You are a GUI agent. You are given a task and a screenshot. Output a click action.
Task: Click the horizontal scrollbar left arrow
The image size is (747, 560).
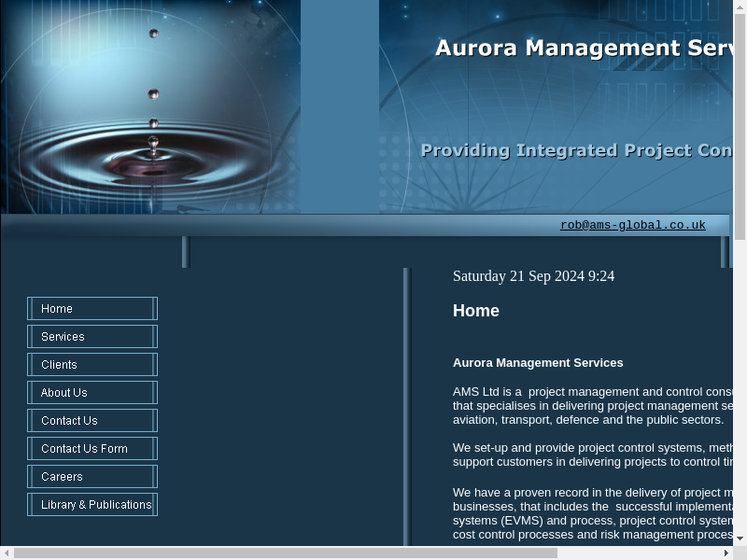coord(7,553)
